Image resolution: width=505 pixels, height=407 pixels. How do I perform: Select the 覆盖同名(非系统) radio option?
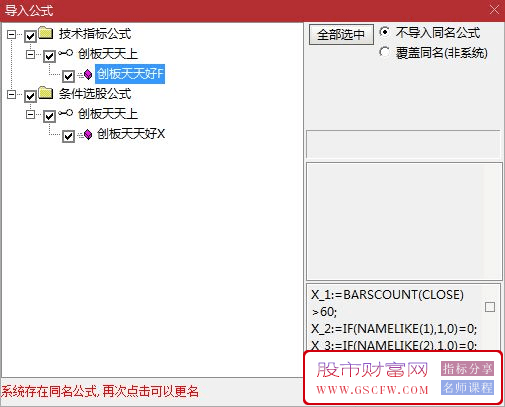tap(384, 52)
